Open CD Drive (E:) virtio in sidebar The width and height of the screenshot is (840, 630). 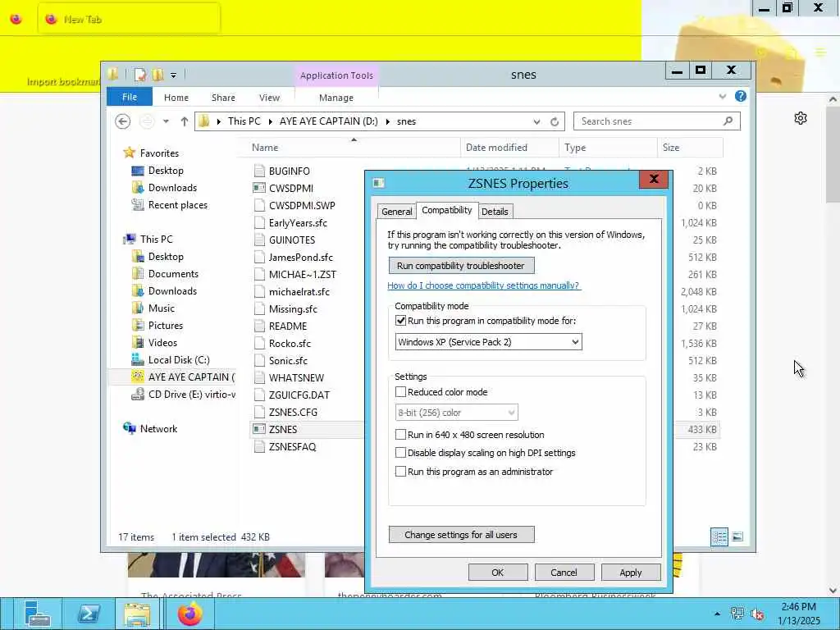[x=183, y=395]
